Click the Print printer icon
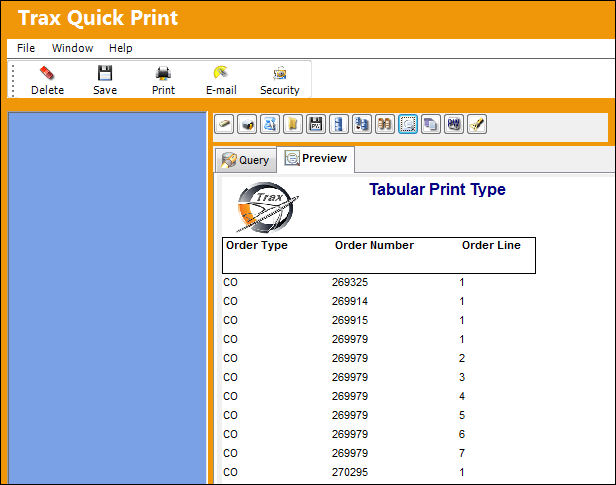Image resolution: width=616 pixels, height=485 pixels. 163,73
